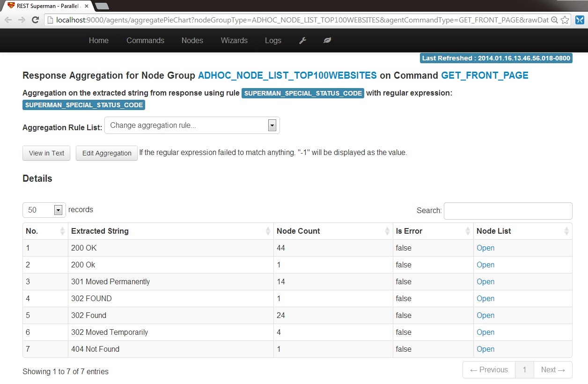
Task: Focus the Search input field
Action: coord(508,211)
